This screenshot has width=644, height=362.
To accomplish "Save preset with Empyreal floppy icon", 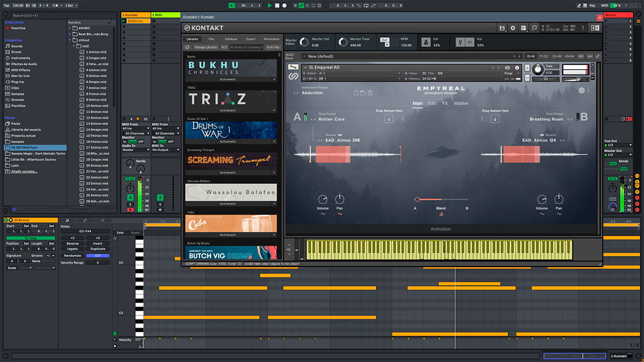I will tap(370, 93).
